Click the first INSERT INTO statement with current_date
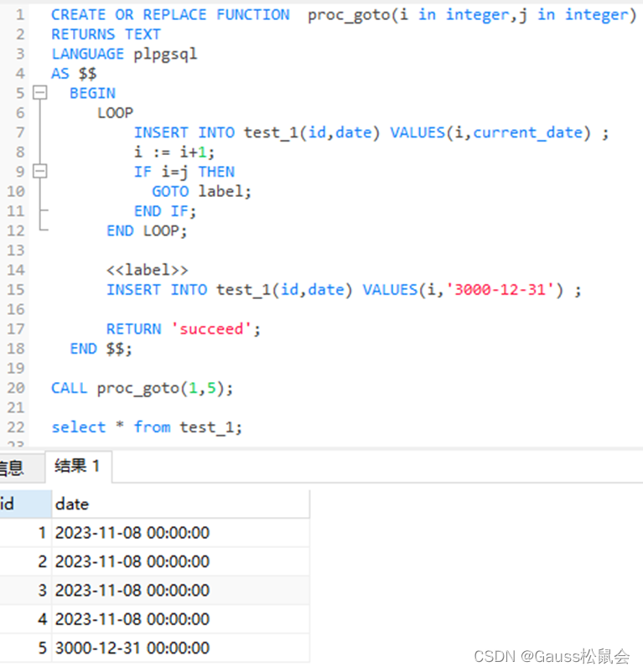 (371, 133)
